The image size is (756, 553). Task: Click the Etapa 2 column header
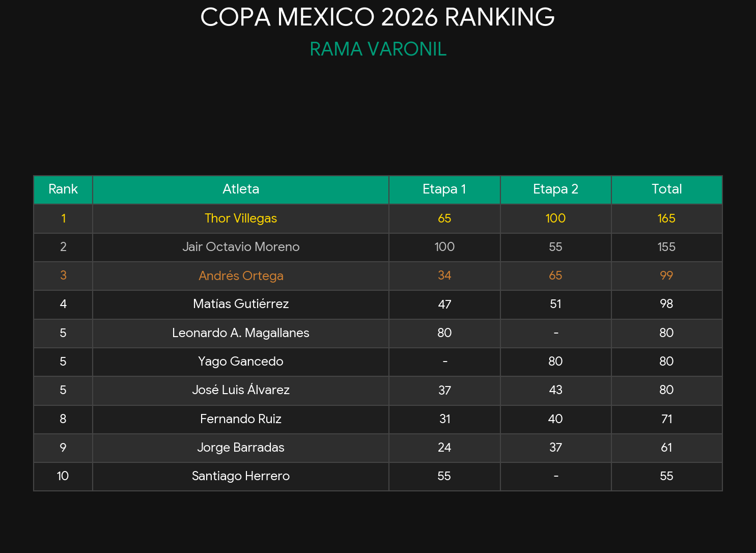point(555,189)
